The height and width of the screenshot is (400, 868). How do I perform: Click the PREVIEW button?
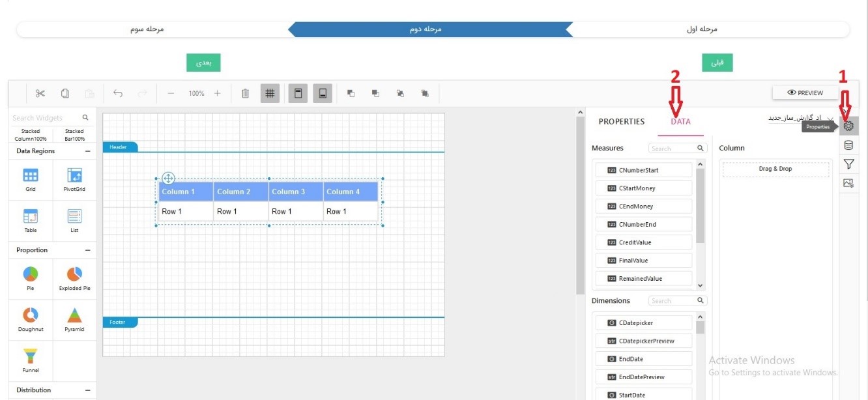point(805,93)
